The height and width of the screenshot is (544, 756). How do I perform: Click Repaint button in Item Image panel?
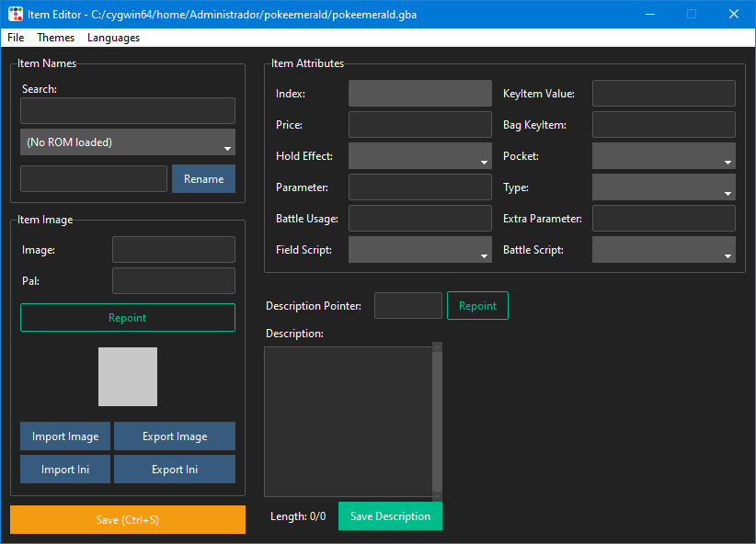click(x=128, y=318)
